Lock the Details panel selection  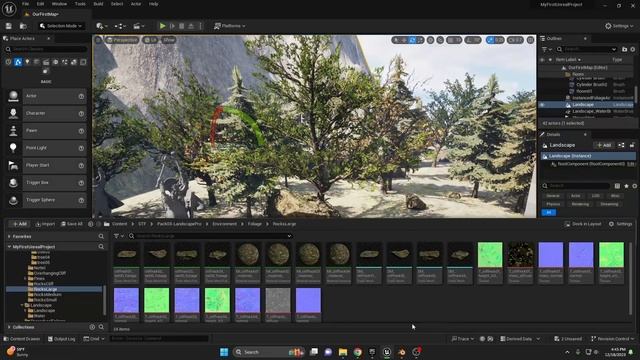tap(632, 145)
